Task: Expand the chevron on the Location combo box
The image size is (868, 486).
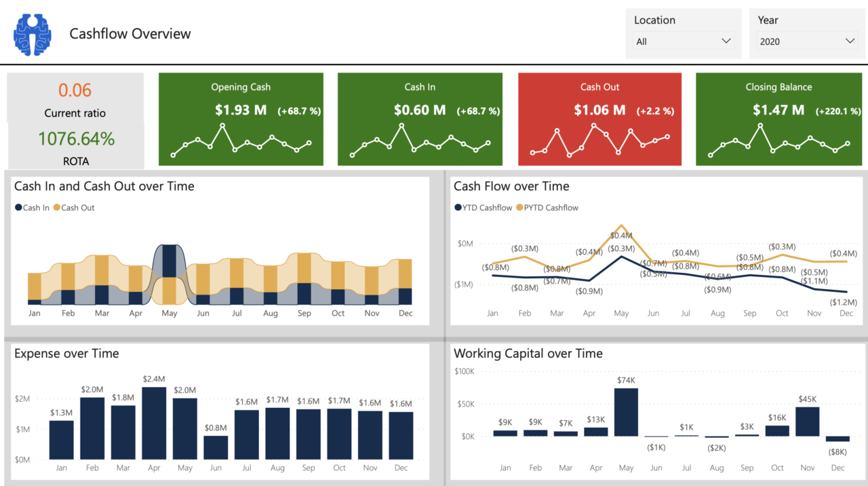Action: (728, 41)
